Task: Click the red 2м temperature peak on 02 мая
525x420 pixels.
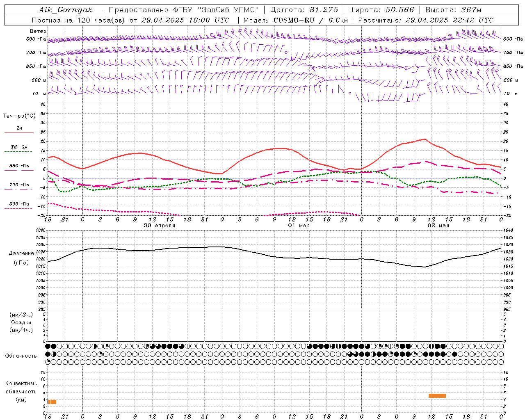Action: (x=425, y=139)
